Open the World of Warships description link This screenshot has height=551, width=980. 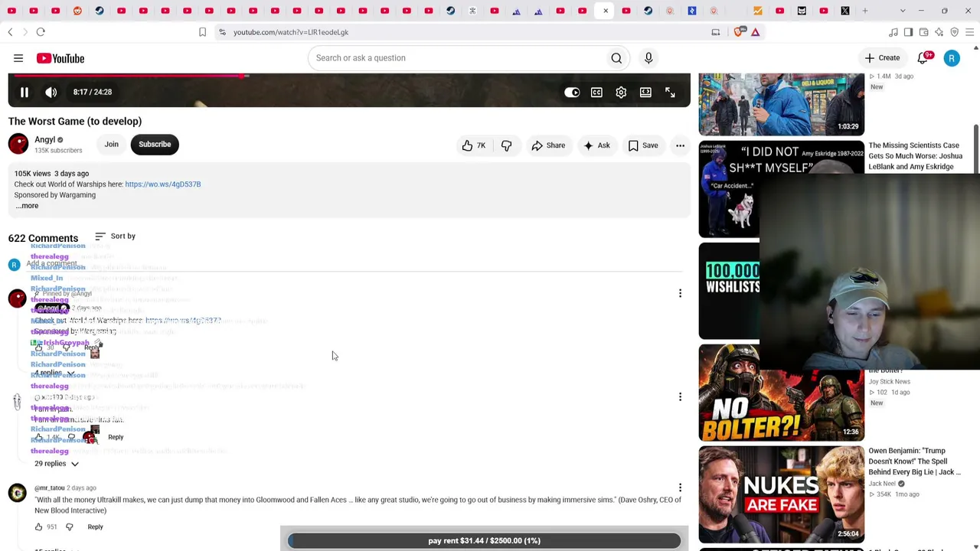tap(163, 184)
